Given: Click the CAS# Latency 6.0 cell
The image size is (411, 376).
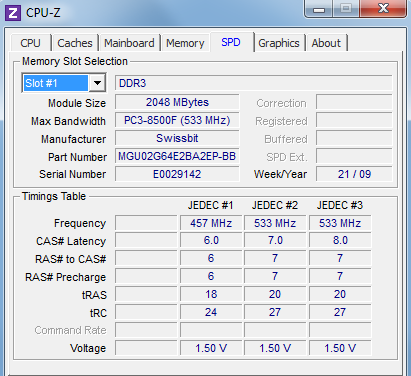Looking at the screenshot, I should coord(211,240).
